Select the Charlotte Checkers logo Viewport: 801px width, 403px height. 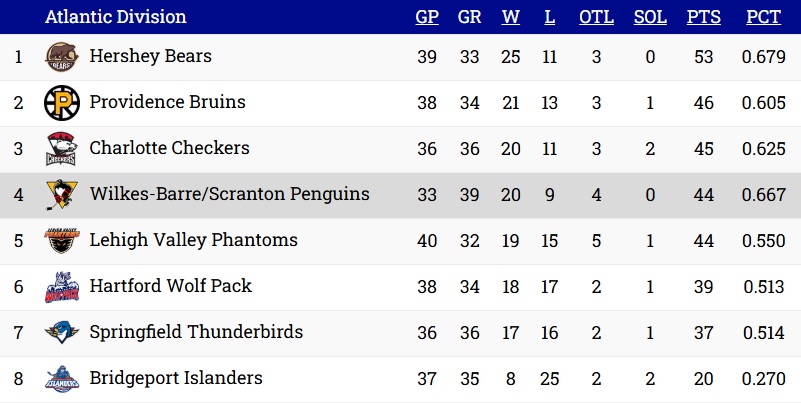[61, 149]
